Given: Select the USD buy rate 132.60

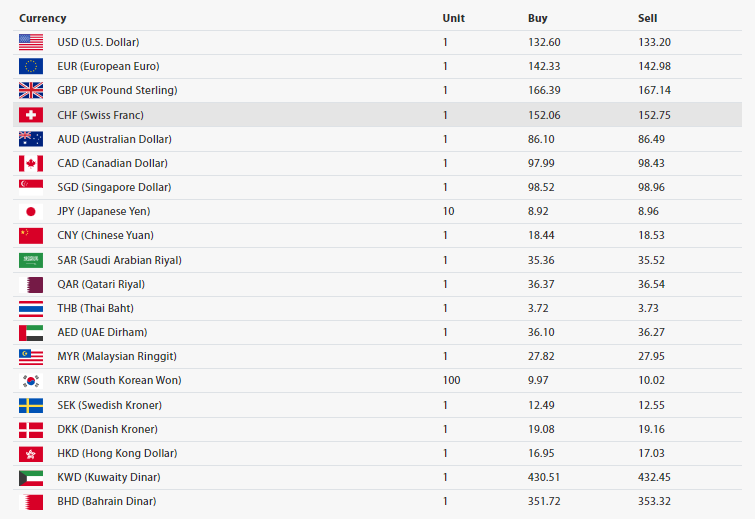Looking at the screenshot, I should pos(544,42).
